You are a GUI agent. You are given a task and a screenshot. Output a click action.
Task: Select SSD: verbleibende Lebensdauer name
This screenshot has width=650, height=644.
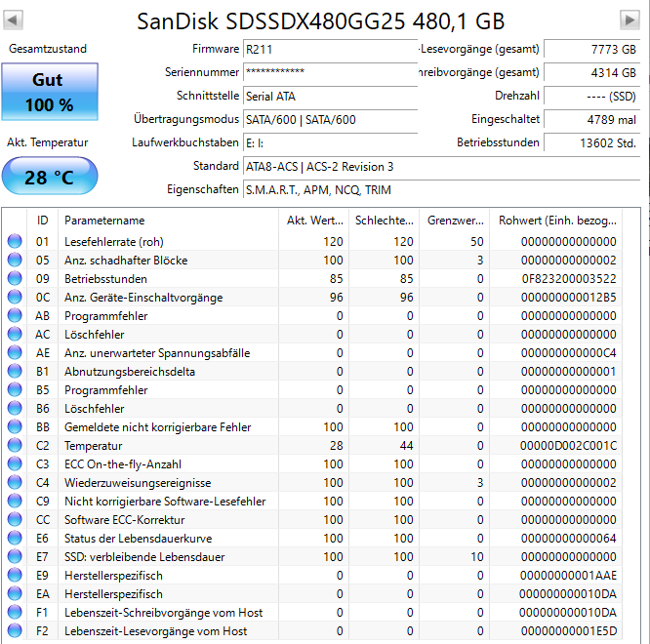coord(144,557)
